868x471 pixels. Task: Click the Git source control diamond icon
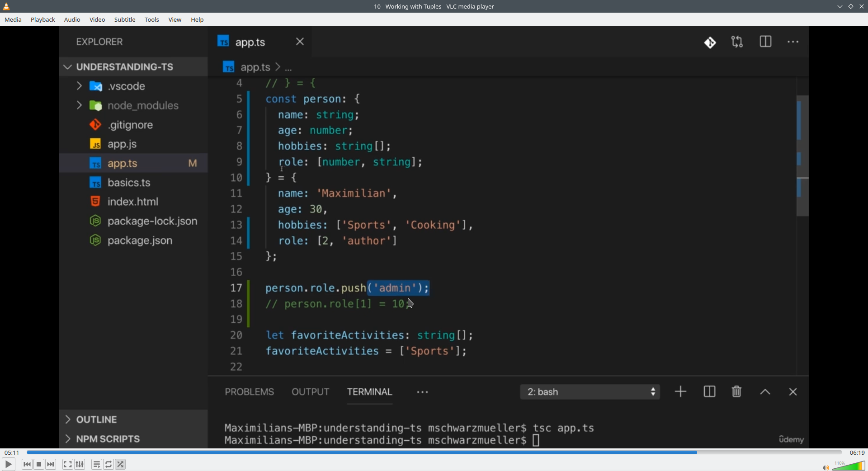click(710, 42)
